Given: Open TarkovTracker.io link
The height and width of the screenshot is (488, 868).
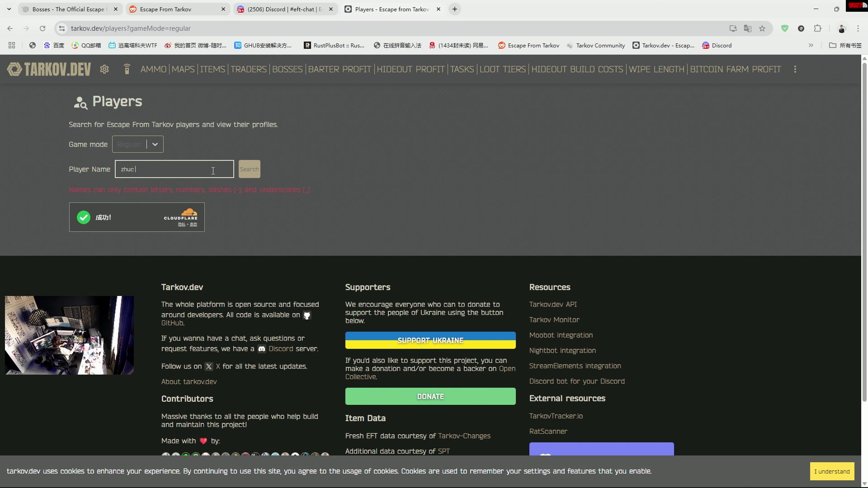Looking at the screenshot, I should [x=556, y=416].
